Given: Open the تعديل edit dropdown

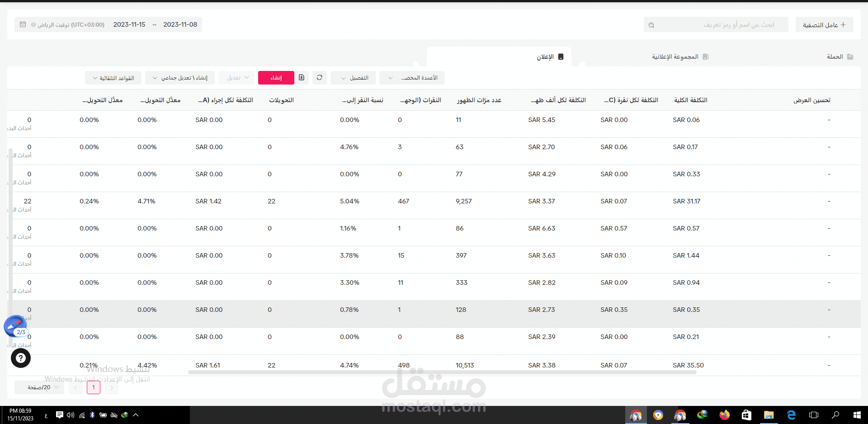Looking at the screenshot, I should click(x=236, y=78).
